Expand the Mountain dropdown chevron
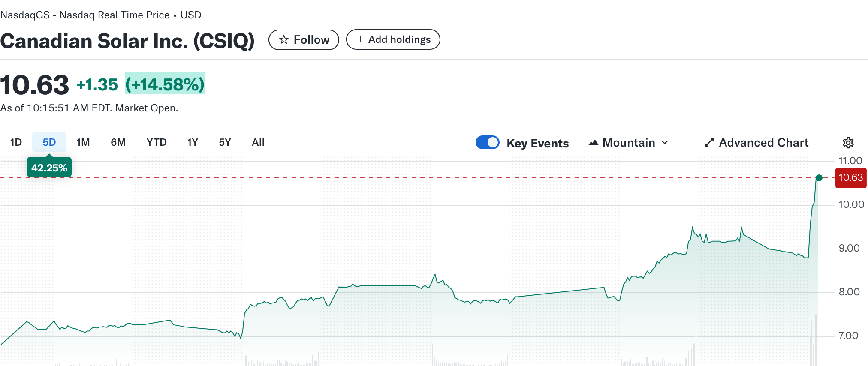Image resolution: width=868 pixels, height=366 pixels. [x=665, y=143]
